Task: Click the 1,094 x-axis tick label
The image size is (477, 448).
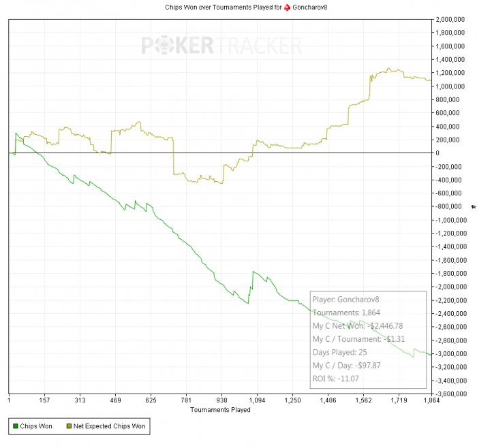Action: click(257, 400)
